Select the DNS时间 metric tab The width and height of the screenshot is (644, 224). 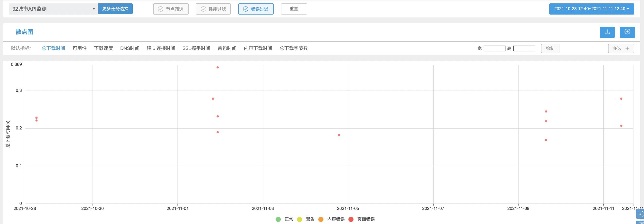[x=130, y=48]
